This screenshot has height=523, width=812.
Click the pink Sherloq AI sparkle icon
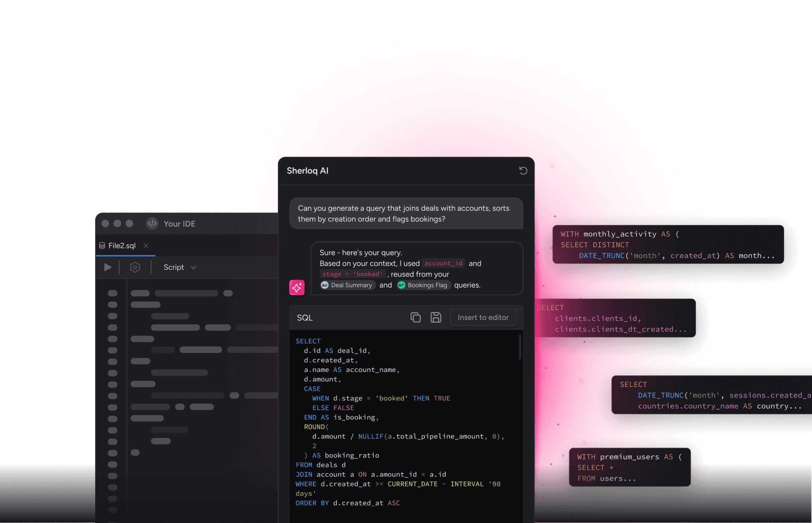tap(296, 287)
